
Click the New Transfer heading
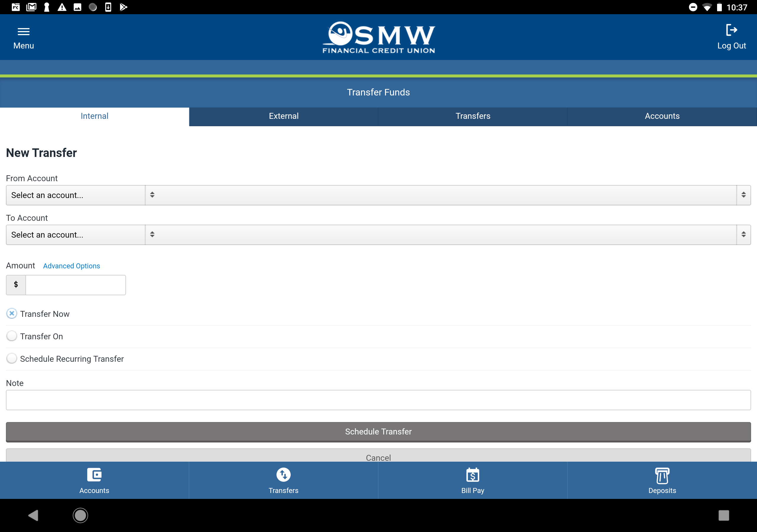coord(41,153)
